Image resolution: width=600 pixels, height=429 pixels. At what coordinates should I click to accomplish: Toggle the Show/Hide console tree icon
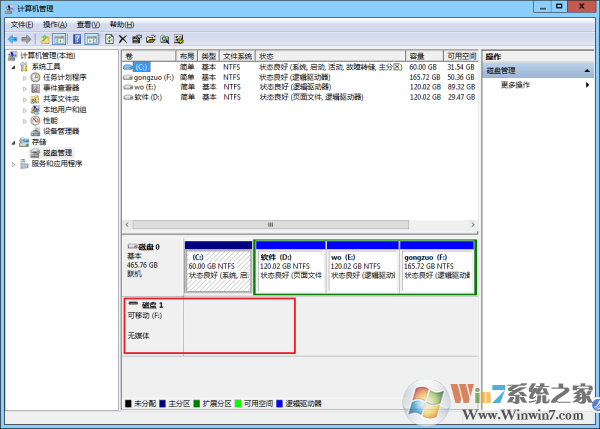click(x=59, y=39)
